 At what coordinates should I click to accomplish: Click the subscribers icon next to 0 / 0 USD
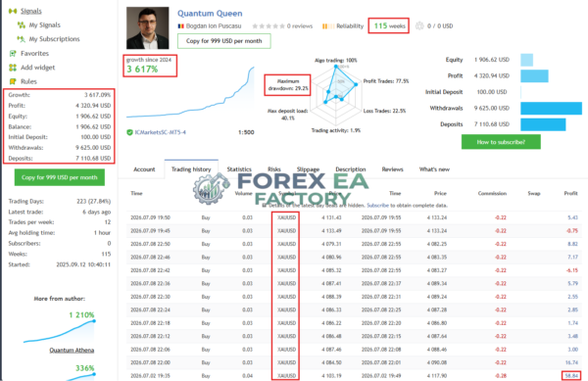(x=419, y=25)
